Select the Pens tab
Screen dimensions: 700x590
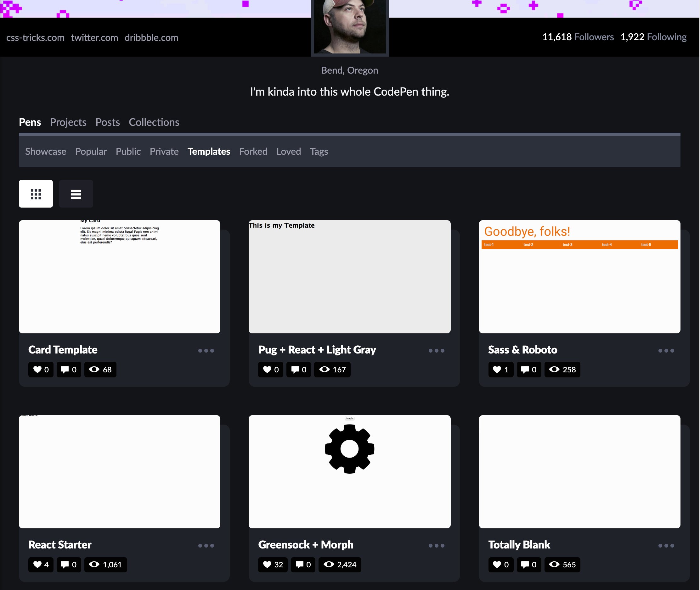pos(30,122)
